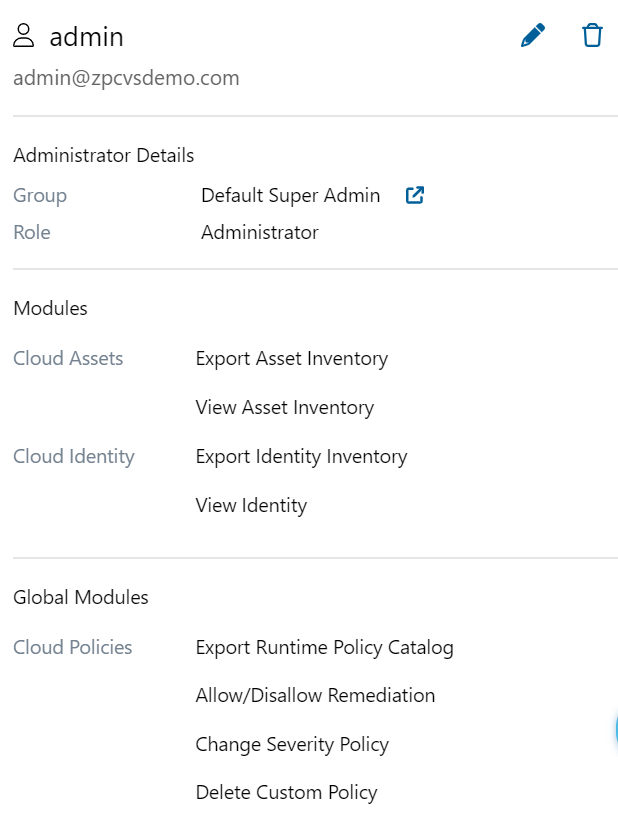Select the admin name heading
Image resolution: width=618 pixels, height=814 pixels.
click(87, 37)
